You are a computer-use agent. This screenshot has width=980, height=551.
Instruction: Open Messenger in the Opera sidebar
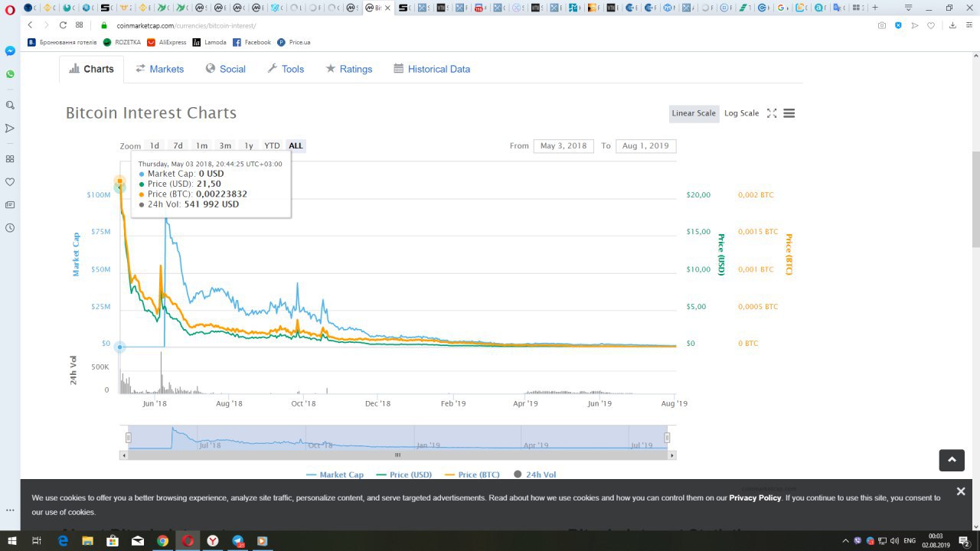pos(10,51)
